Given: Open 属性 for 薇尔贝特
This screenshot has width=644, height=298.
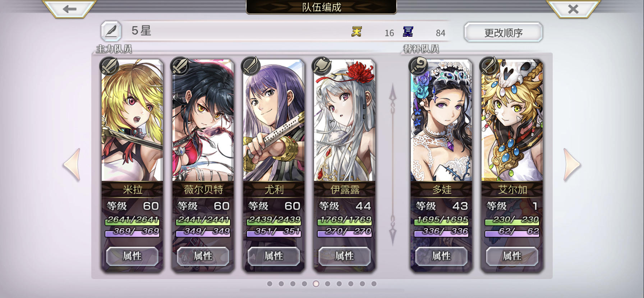Looking at the screenshot, I should click(203, 256).
